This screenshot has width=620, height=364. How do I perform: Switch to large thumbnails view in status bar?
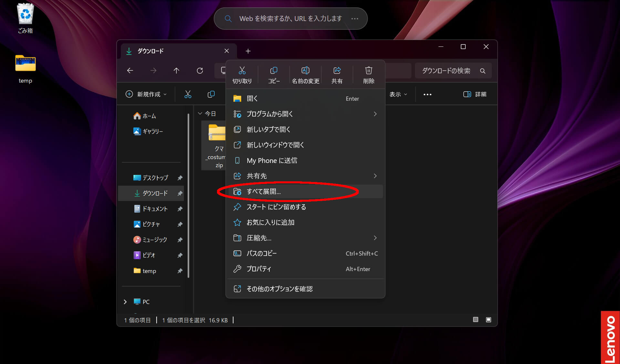point(488,320)
